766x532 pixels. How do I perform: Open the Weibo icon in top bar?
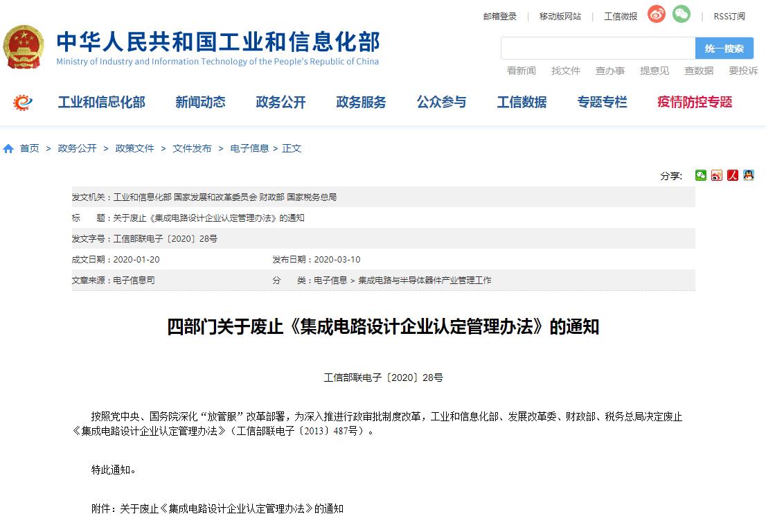[657, 14]
